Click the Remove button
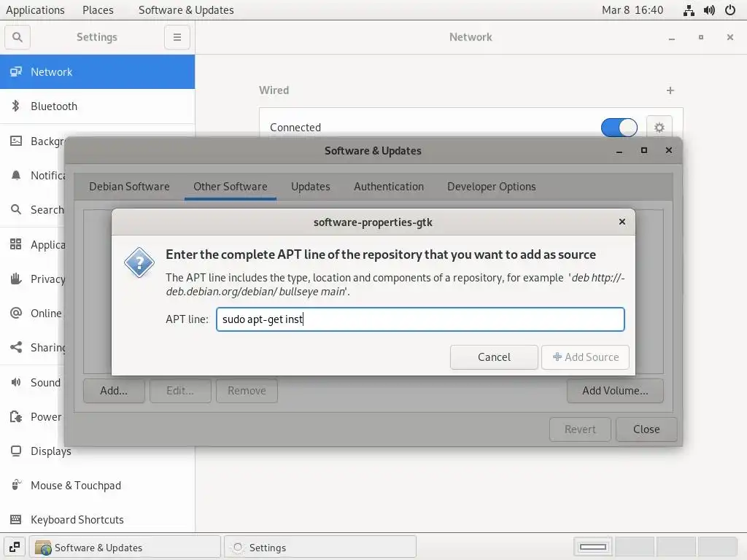This screenshot has width=747, height=560. click(x=247, y=391)
